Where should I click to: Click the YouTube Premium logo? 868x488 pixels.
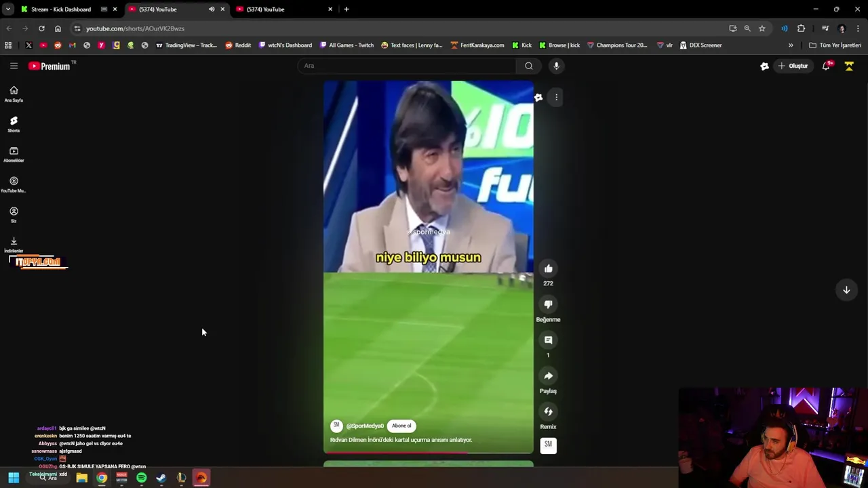click(49, 66)
